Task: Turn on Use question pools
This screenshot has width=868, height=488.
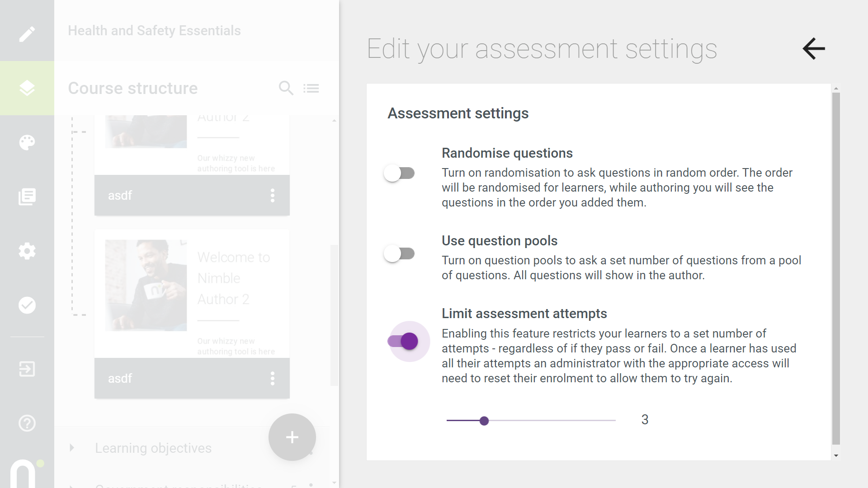Action: [399, 253]
